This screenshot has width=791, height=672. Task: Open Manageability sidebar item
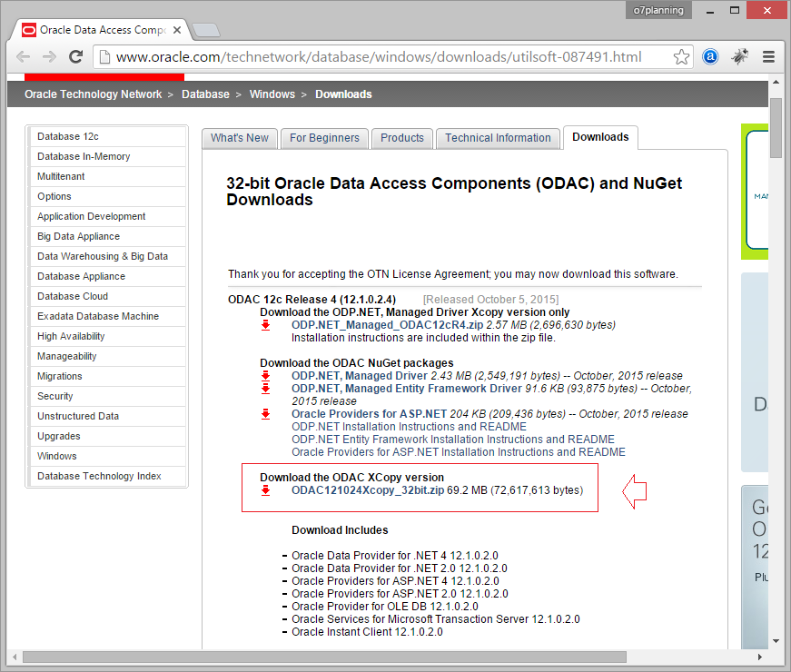(107, 357)
